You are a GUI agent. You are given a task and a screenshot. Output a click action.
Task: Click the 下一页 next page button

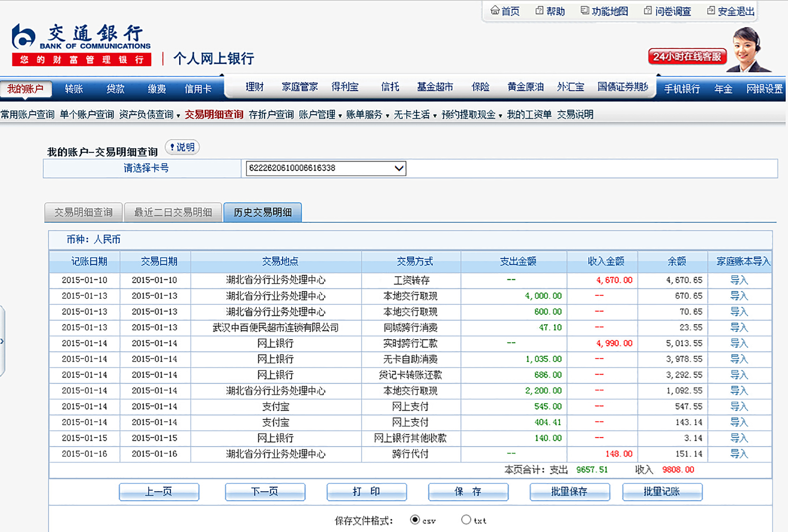coord(265,492)
